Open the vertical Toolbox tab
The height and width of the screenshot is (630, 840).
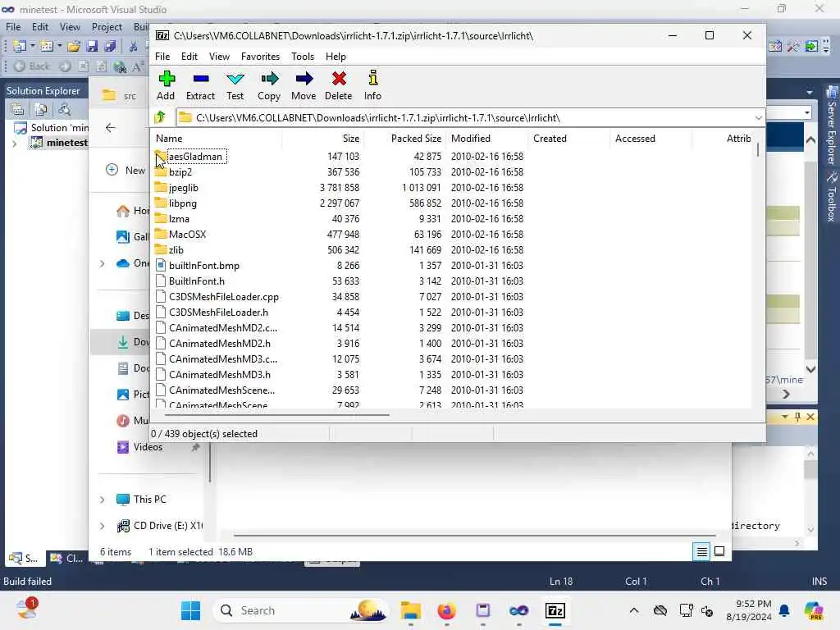(x=831, y=197)
